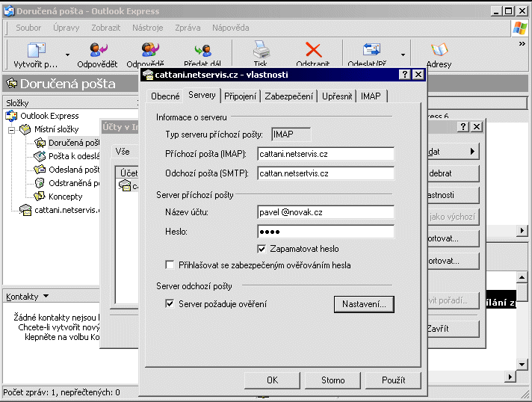Open the Zpráva menu
The width and height of the screenshot is (532, 402).
[x=188, y=28]
